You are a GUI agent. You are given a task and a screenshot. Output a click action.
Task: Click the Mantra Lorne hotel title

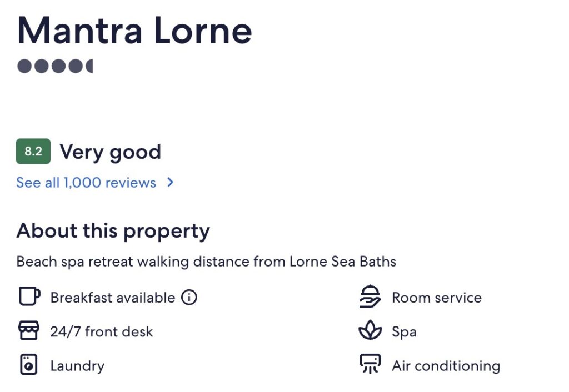coord(134,31)
